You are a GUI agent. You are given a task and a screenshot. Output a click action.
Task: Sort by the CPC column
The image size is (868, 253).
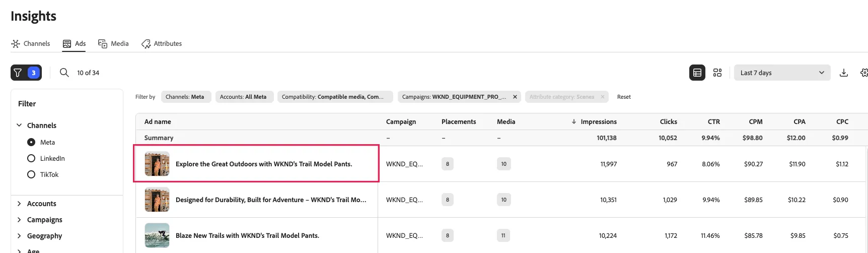pyautogui.click(x=842, y=121)
